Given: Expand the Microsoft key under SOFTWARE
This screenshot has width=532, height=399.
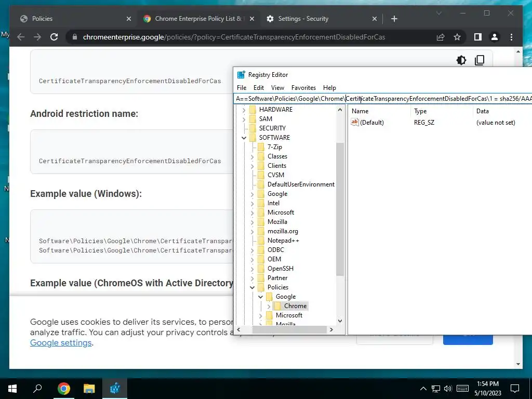Looking at the screenshot, I should coord(252,212).
